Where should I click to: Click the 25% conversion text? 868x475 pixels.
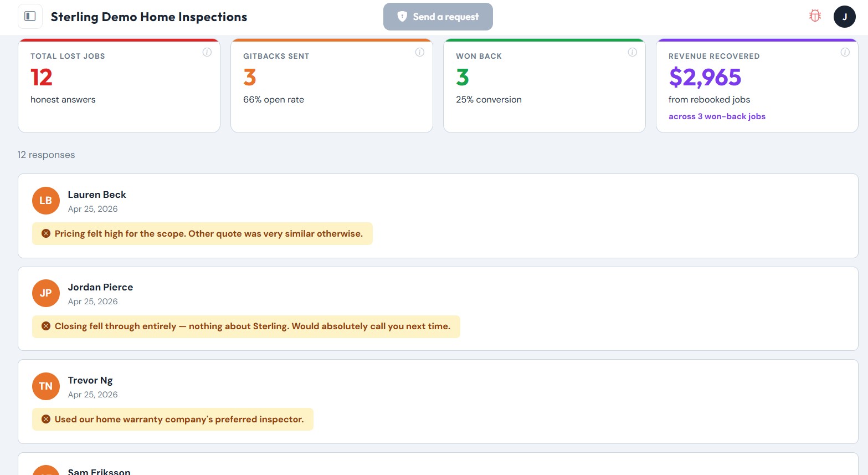pyautogui.click(x=489, y=100)
